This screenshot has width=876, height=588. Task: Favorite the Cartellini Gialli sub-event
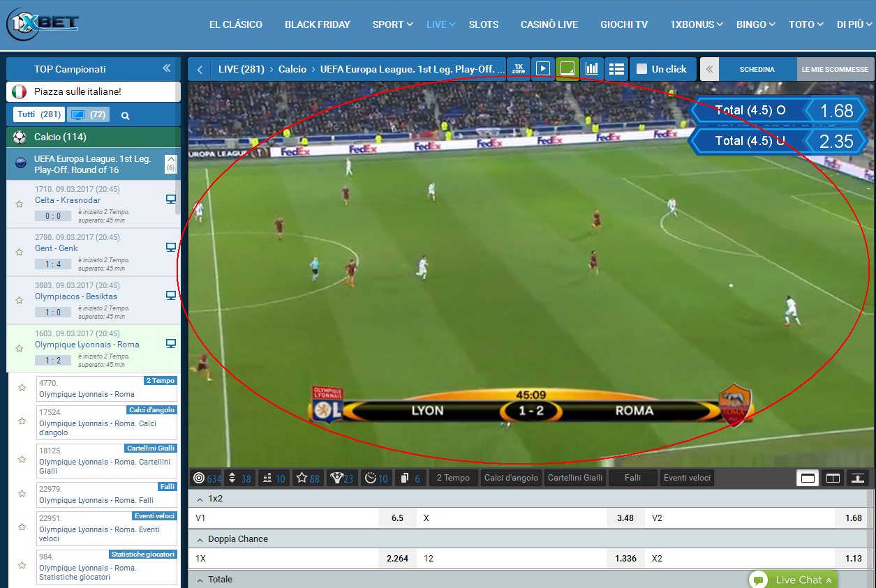pos(22,460)
